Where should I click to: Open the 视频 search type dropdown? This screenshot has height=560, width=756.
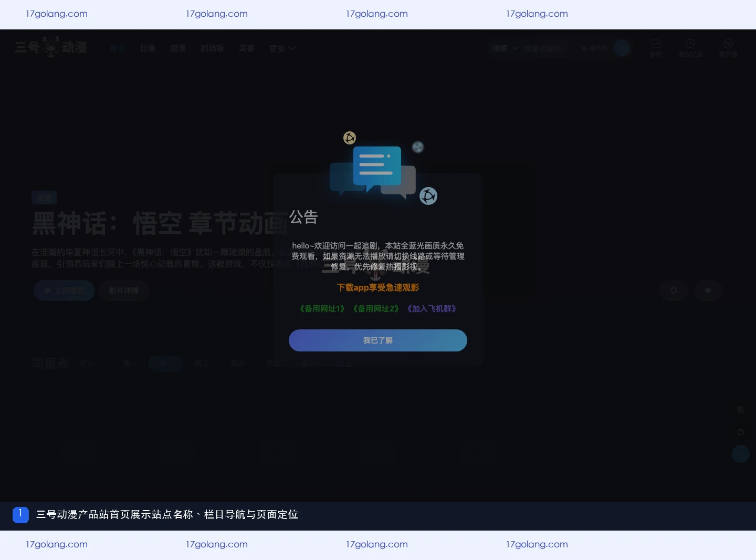(505, 48)
